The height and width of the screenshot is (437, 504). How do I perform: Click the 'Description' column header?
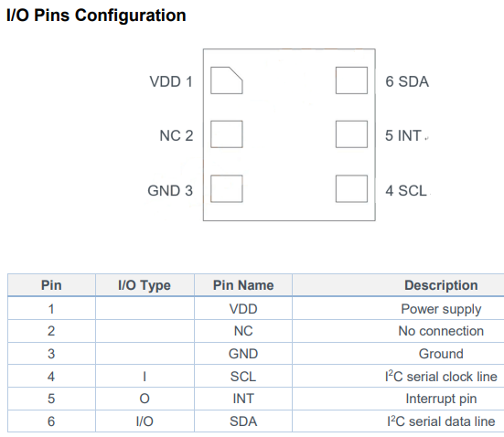pyautogui.click(x=441, y=285)
